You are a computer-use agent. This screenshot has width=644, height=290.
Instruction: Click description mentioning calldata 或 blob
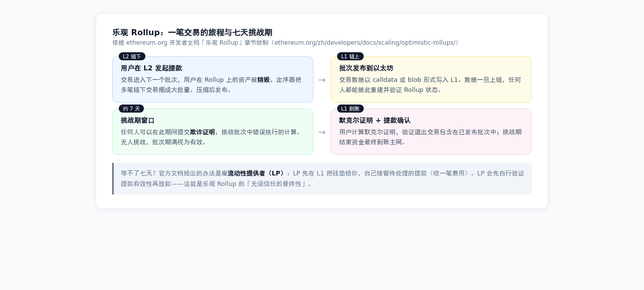coord(431,84)
